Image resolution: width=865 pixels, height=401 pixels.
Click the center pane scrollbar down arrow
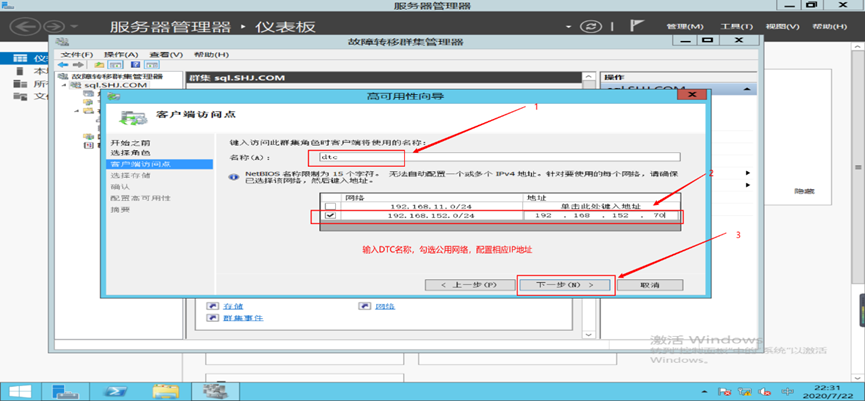589,335
